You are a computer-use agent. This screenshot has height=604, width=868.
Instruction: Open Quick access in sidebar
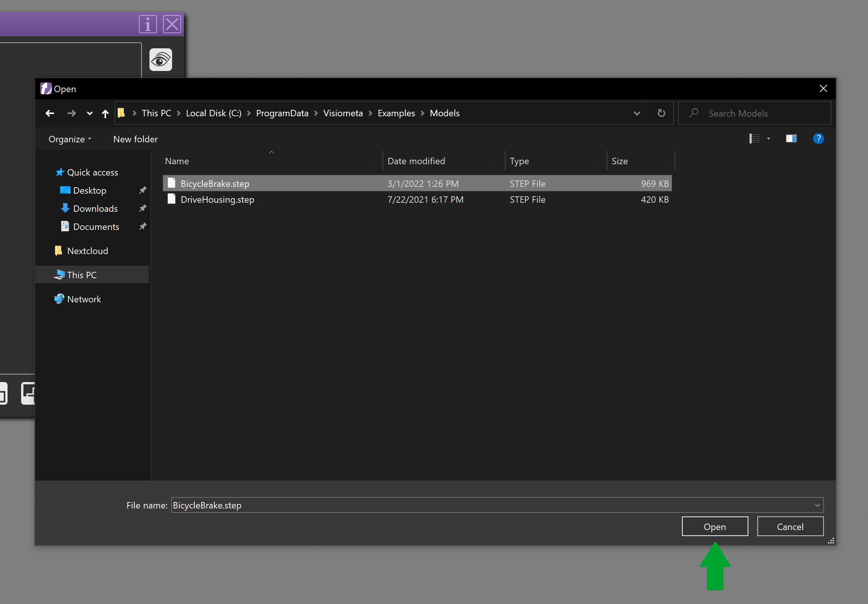pyautogui.click(x=86, y=173)
